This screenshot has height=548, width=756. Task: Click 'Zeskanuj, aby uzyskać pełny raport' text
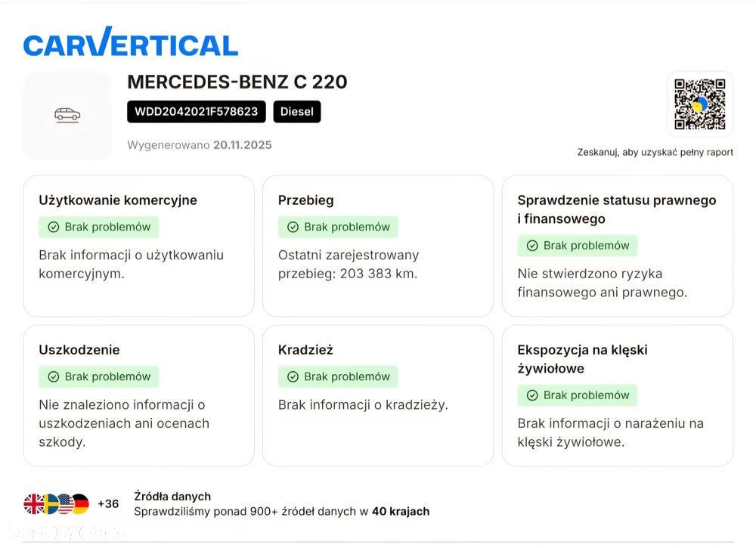655,152
